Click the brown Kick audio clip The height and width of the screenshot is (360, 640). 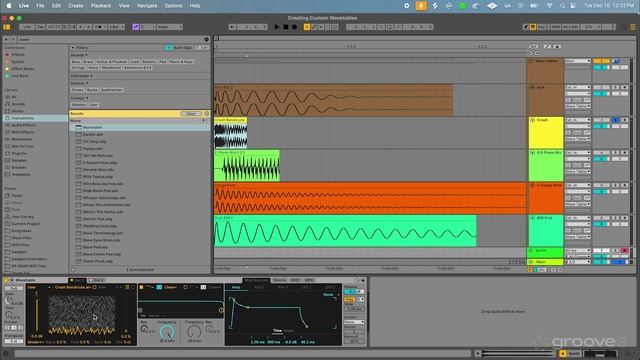click(x=333, y=100)
